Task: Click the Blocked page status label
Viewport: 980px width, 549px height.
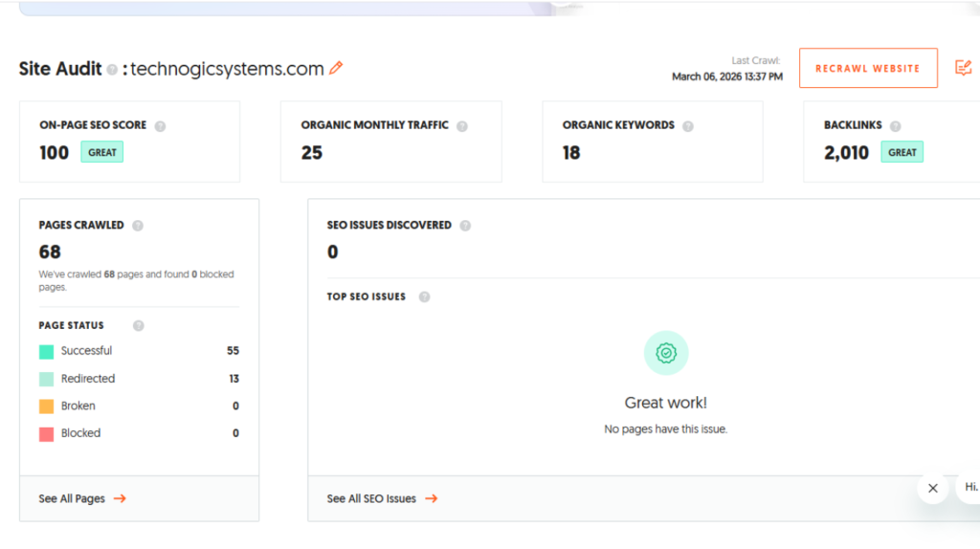Action: tap(80, 433)
